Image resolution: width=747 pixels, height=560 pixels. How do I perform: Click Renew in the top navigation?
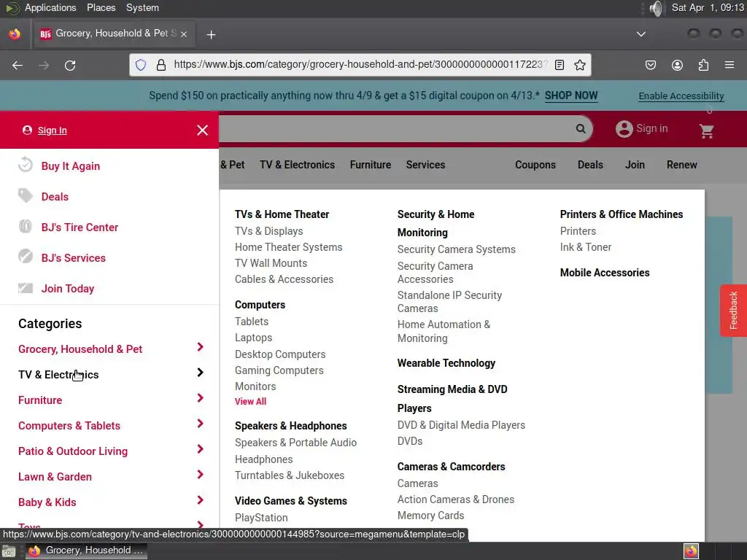pos(681,165)
